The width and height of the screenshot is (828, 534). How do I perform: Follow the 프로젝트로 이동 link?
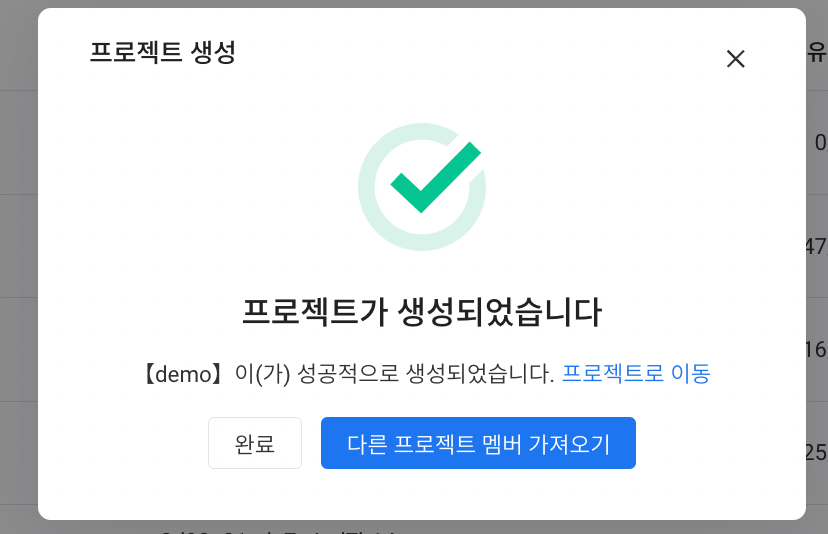click(636, 373)
